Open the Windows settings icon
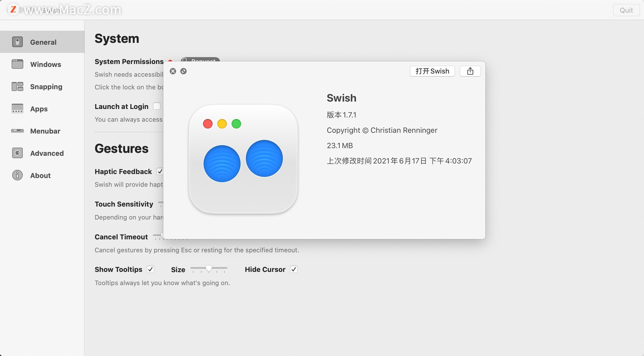This screenshot has width=644, height=356. 17,64
